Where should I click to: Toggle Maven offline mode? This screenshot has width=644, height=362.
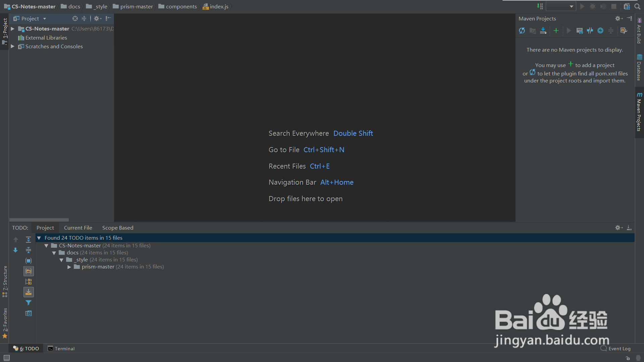590,31
